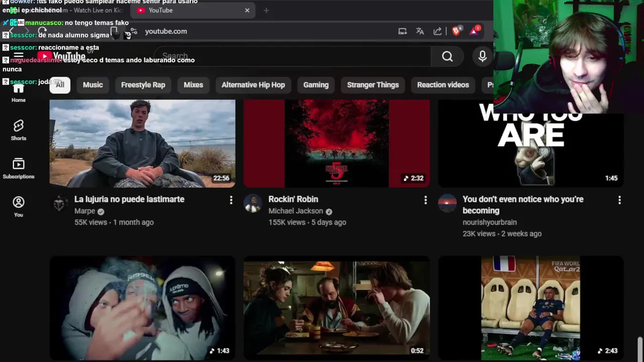
Task: Select the Alternative Hip Hop filter chip
Action: click(x=253, y=84)
